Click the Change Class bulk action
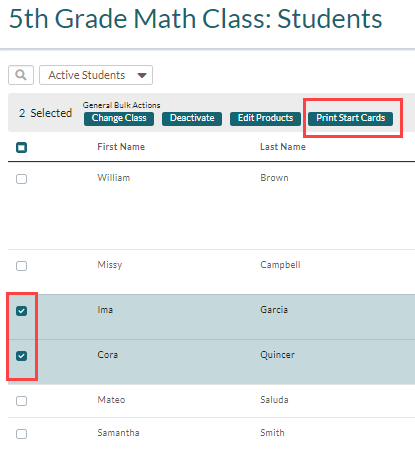The image size is (415, 456). click(119, 118)
